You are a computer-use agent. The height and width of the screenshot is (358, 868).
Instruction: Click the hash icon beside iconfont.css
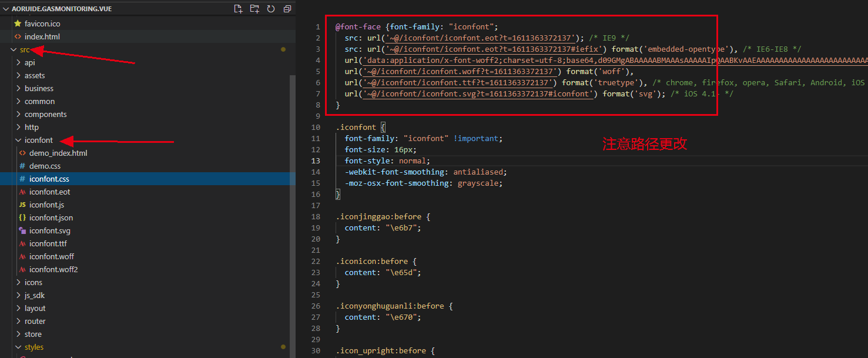click(x=22, y=179)
